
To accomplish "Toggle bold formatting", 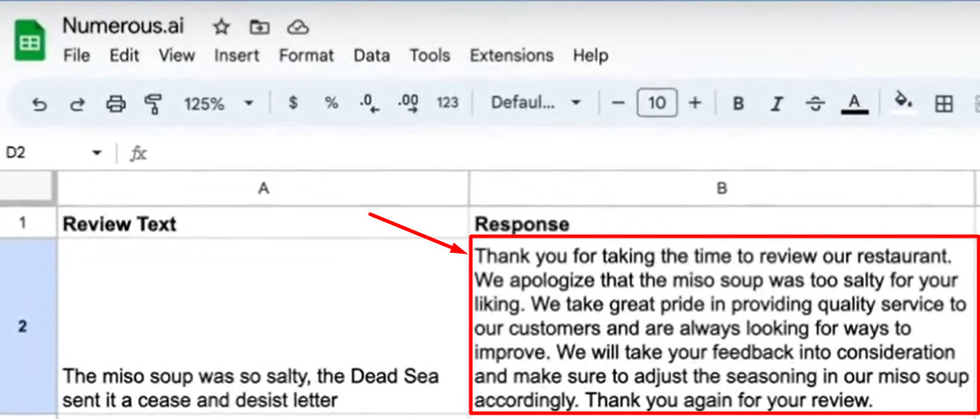I will [x=738, y=104].
